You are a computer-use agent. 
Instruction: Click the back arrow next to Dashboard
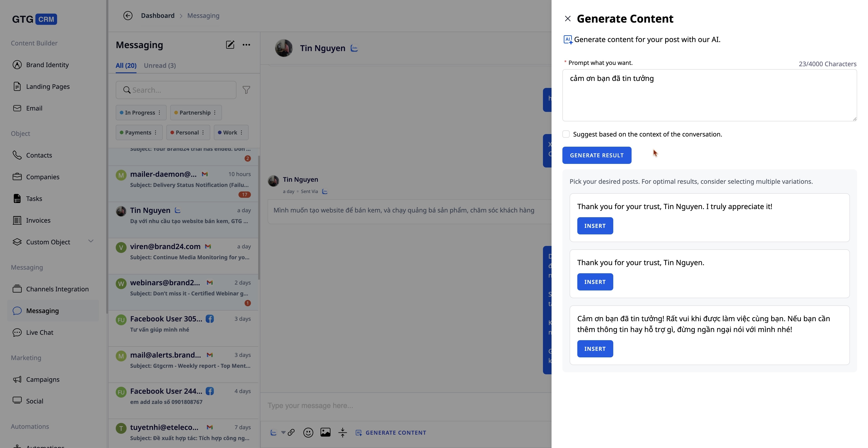tap(128, 16)
